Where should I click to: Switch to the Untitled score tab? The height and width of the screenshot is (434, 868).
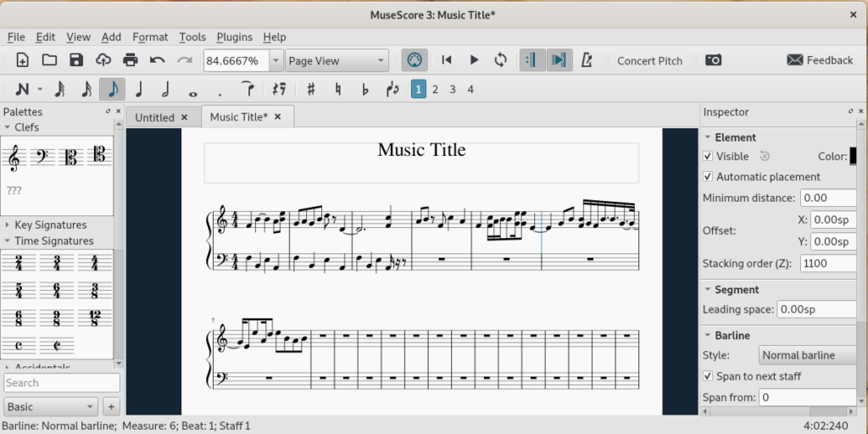154,117
